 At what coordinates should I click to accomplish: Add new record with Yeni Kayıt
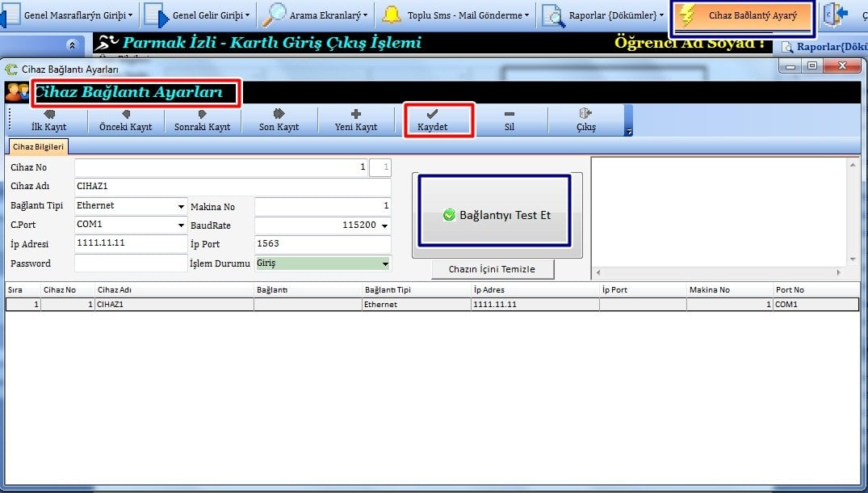(x=356, y=120)
